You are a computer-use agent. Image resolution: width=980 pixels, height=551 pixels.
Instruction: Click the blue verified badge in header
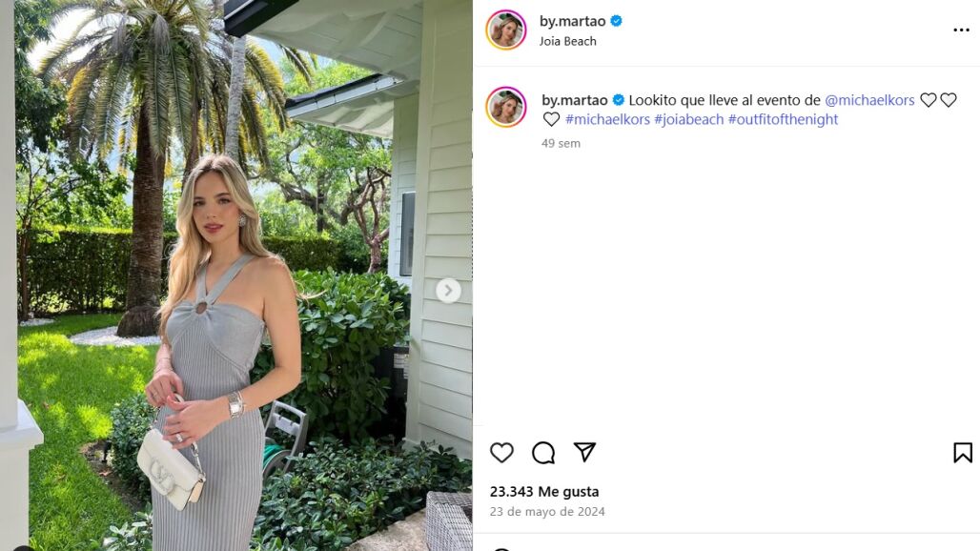(616, 21)
